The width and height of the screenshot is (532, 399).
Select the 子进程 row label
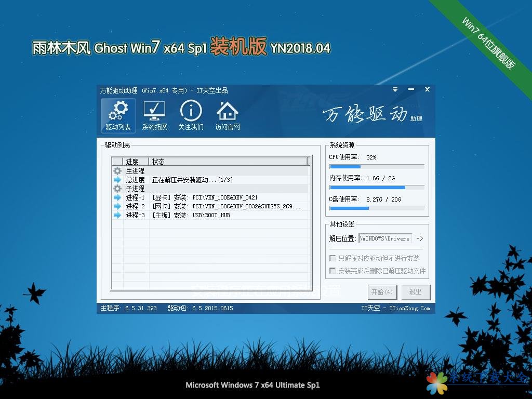click(135, 188)
